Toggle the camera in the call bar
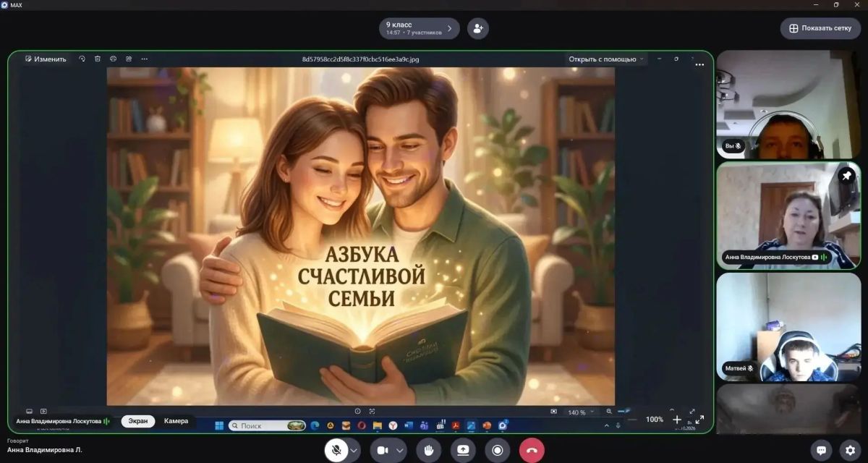Image resolution: width=868 pixels, height=463 pixels. [x=382, y=450]
